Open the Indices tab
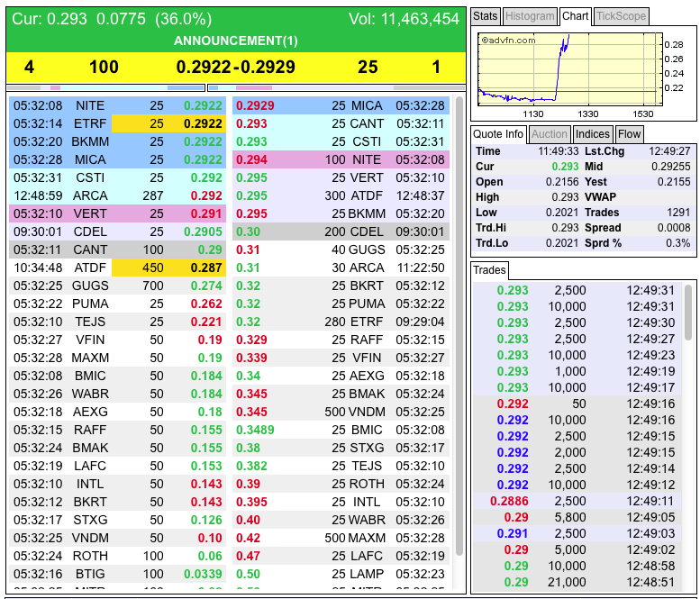700x599 pixels. coord(593,134)
